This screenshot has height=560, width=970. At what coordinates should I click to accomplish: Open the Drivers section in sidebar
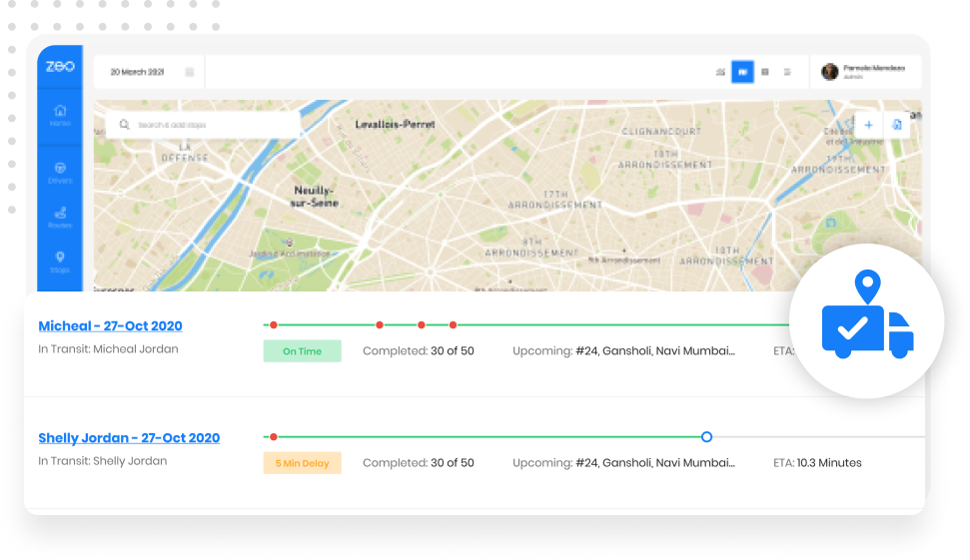[60, 173]
